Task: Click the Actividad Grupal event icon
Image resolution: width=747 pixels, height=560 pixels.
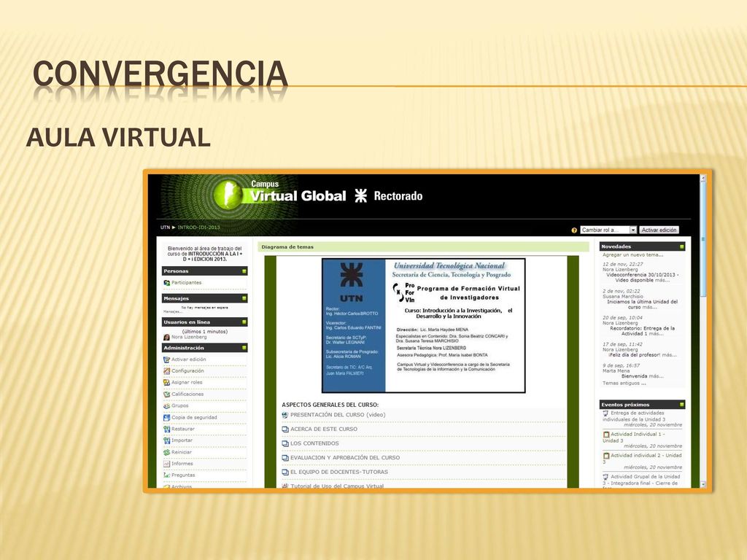Action: point(606,477)
